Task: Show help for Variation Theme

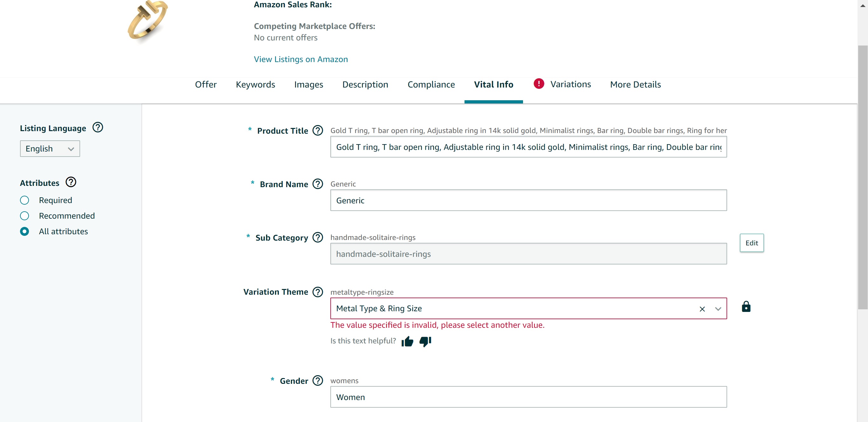Action: [x=318, y=292]
